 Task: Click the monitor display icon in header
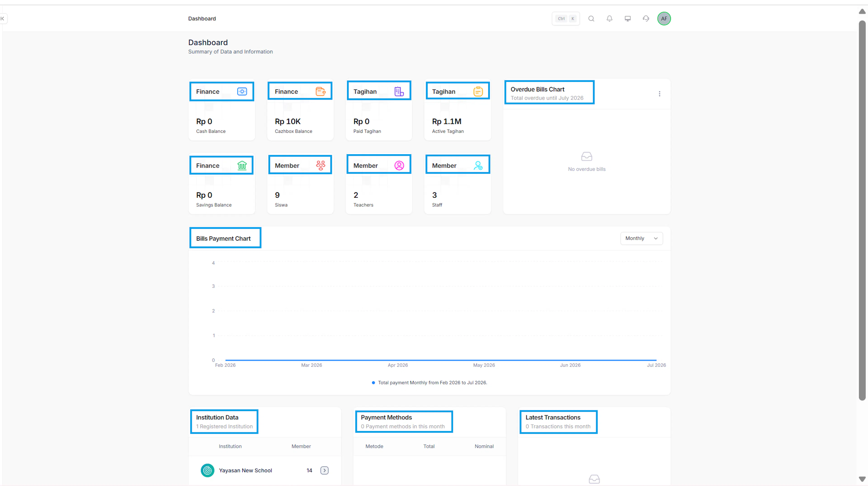627,19
